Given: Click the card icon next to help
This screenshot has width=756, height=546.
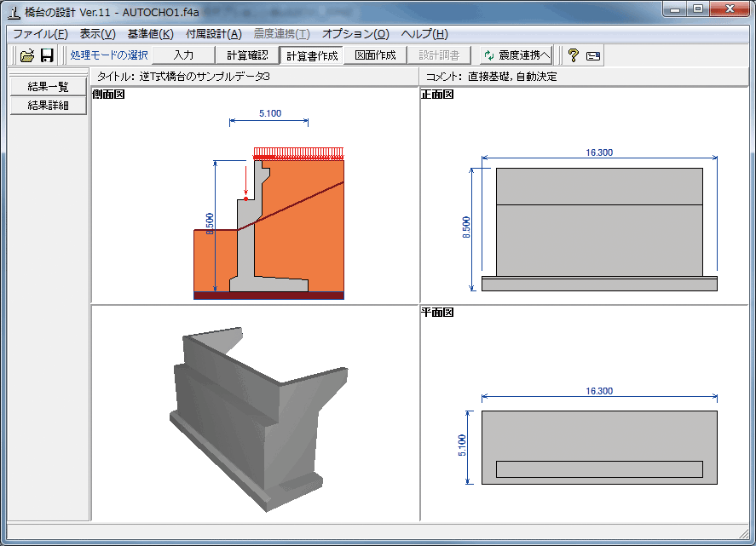Looking at the screenshot, I should tap(593, 56).
